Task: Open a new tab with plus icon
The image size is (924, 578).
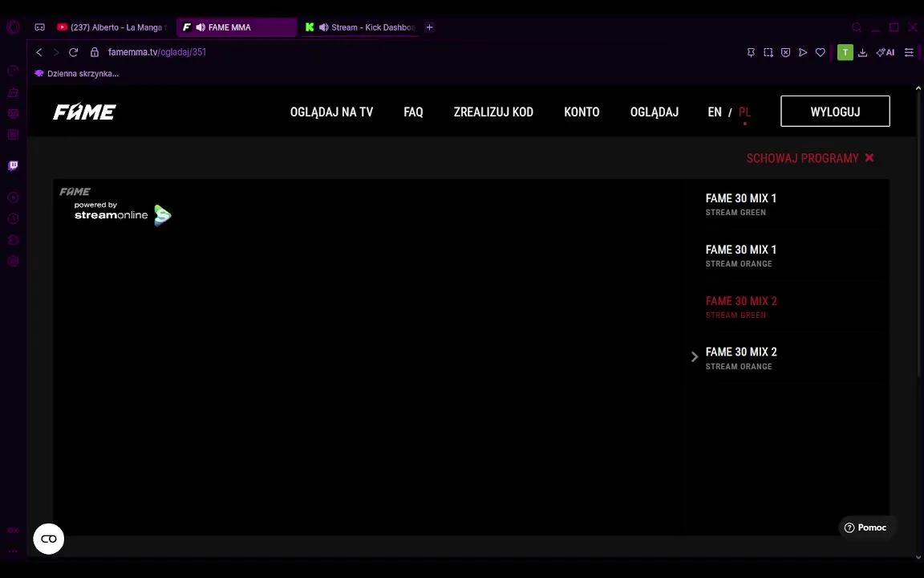Action: tap(430, 27)
